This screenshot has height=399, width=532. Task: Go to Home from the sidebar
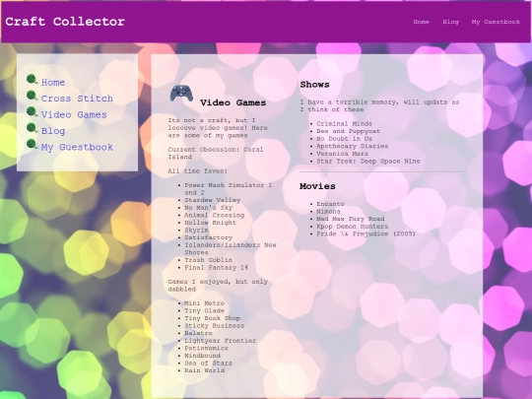pos(53,83)
